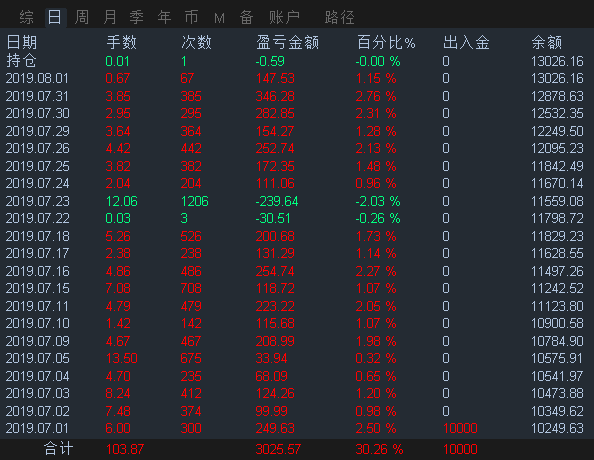594x460 pixels.
Task: Select the 日 daily tab
Action: [55, 17]
